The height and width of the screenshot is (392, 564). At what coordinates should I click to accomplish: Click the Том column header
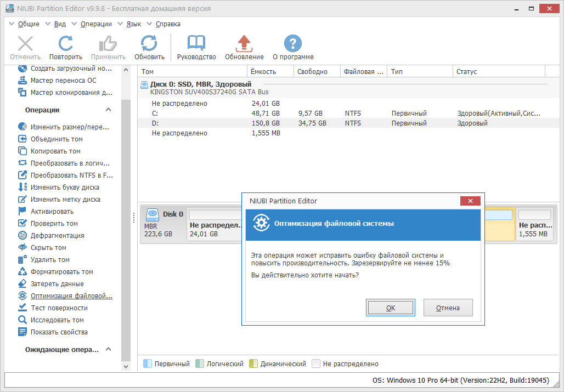click(193, 71)
